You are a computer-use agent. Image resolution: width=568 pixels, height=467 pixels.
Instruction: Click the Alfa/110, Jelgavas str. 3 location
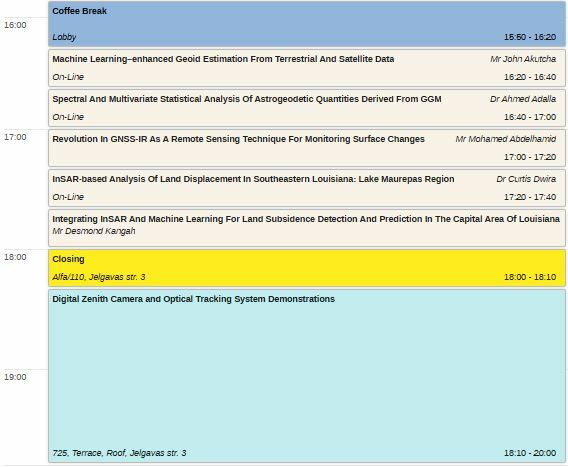coord(99,277)
